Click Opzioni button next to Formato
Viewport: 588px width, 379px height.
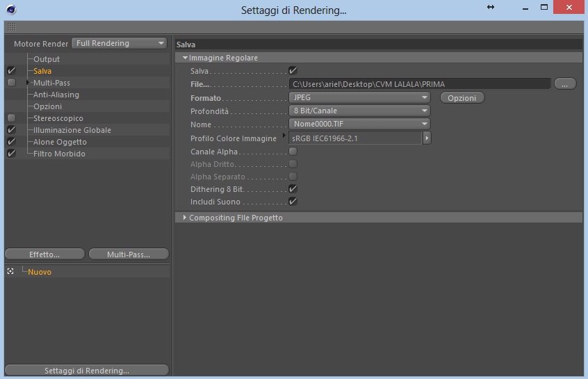(x=462, y=97)
